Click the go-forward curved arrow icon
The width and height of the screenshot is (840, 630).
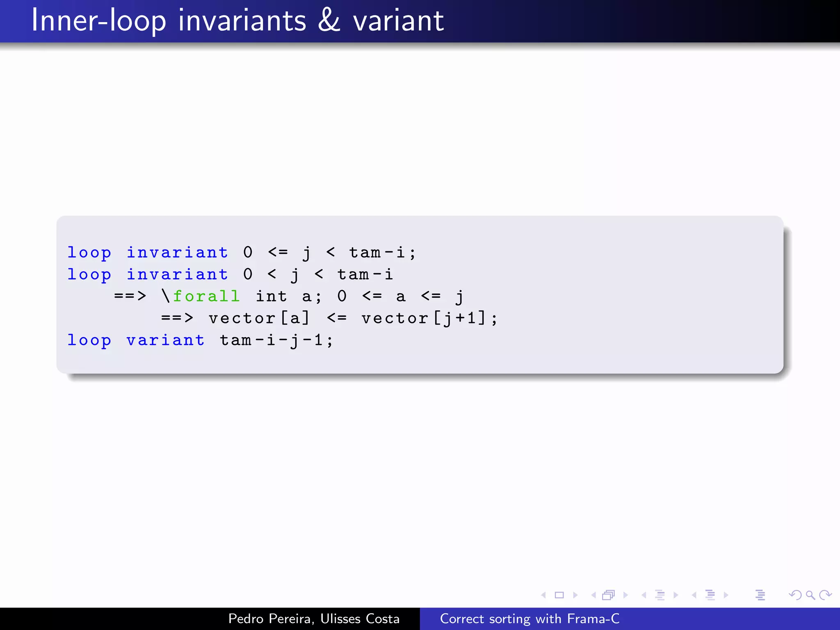click(x=825, y=595)
